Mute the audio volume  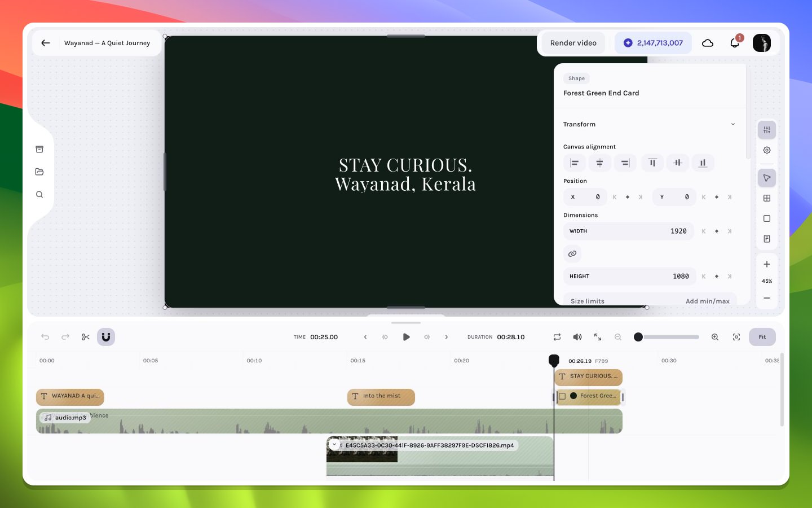tap(577, 337)
